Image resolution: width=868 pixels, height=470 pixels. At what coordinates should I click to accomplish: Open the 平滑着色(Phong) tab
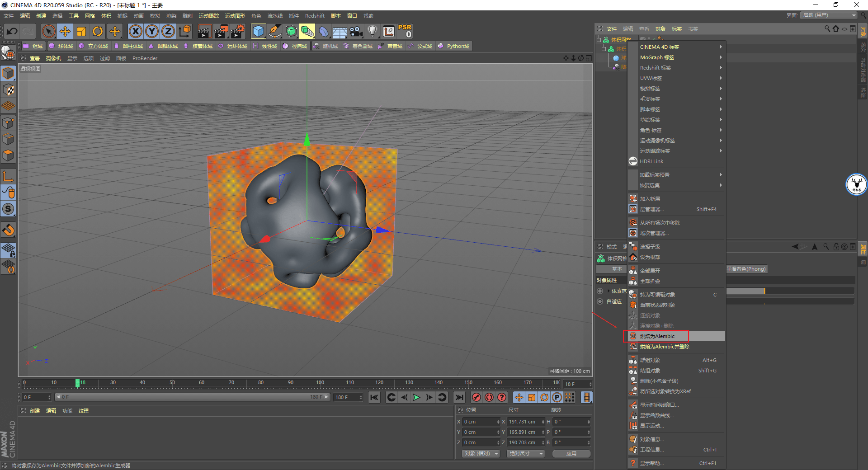pyautogui.click(x=746, y=269)
